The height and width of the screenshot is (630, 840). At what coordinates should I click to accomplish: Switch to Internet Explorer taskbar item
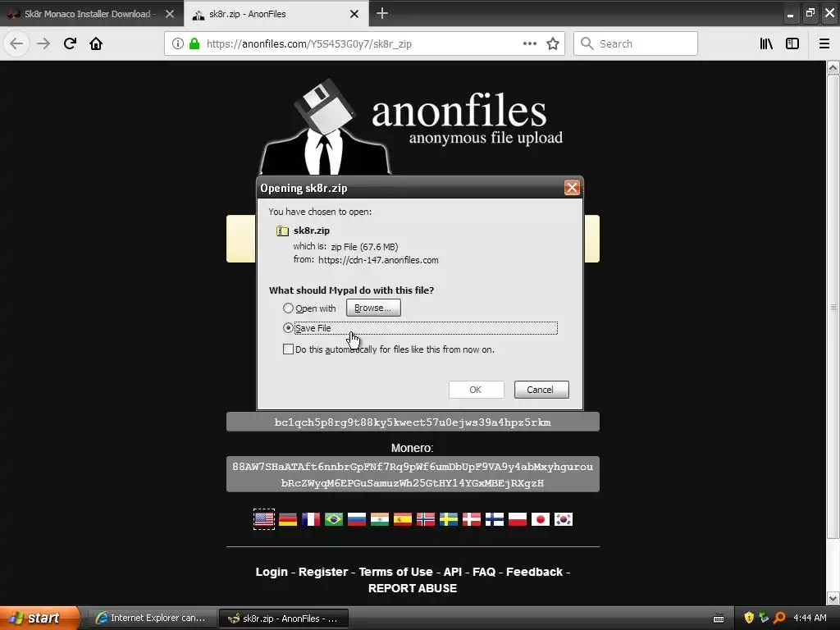point(152,619)
